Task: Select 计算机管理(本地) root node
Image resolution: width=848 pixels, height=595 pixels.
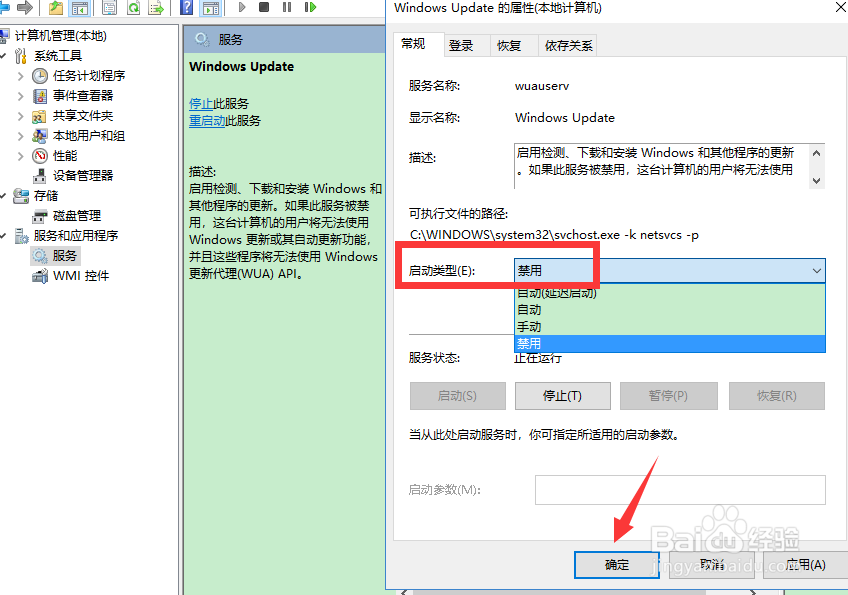Action: [61, 36]
